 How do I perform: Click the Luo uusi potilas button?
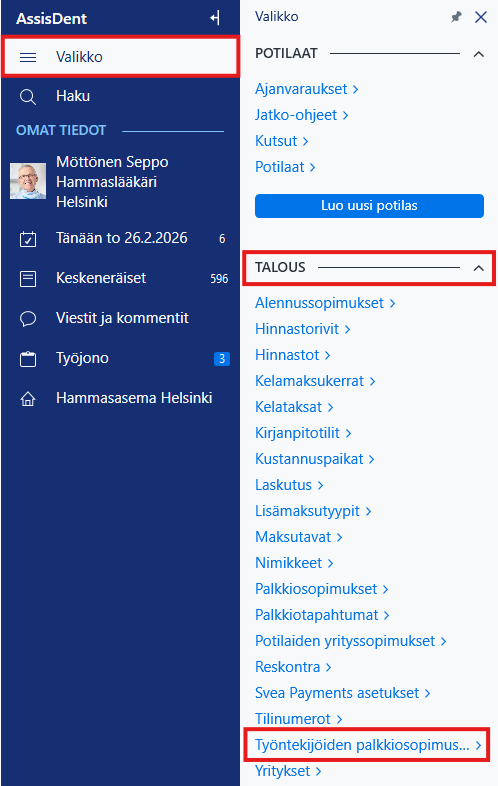pos(369,206)
